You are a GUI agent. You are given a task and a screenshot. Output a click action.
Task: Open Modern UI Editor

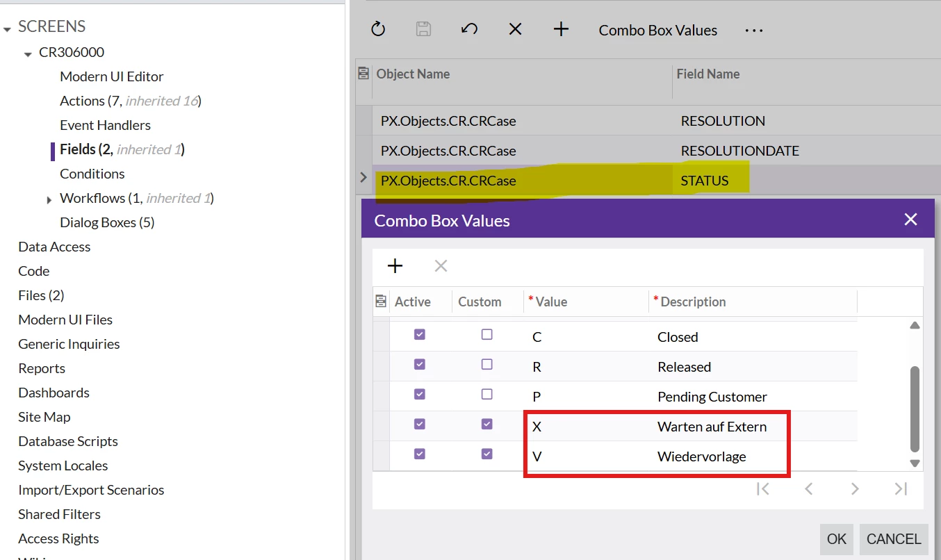pos(112,76)
